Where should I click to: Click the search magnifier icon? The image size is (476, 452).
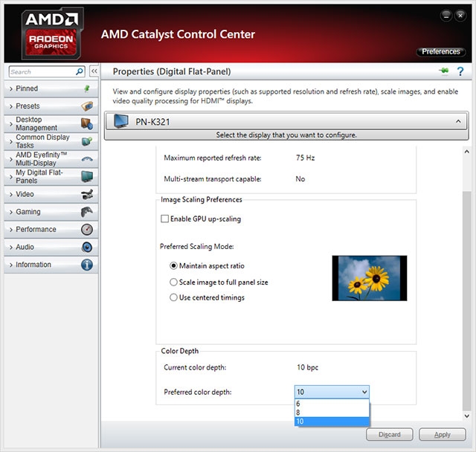tap(80, 71)
